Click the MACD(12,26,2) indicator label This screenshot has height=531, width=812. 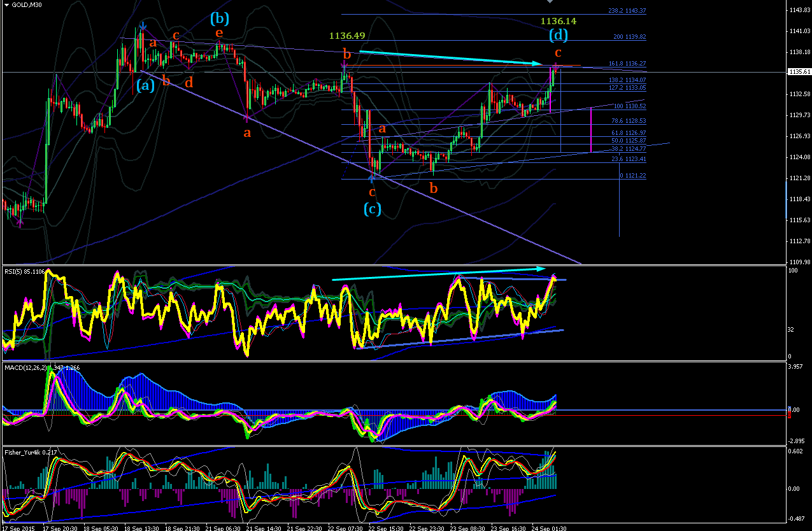click(41, 367)
